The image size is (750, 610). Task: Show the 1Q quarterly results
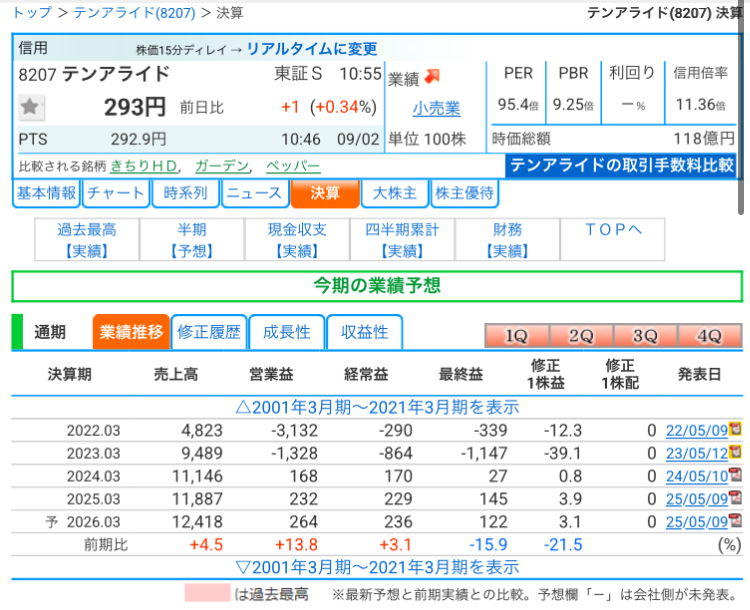pos(517,335)
